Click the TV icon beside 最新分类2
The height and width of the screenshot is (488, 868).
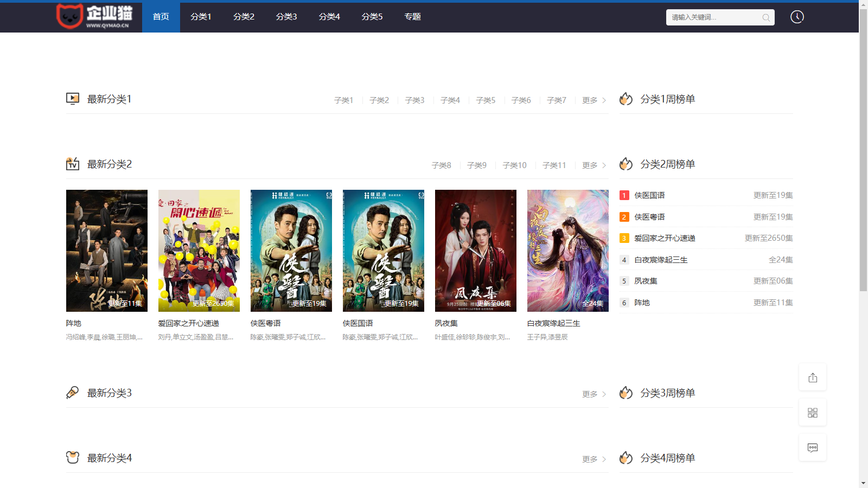tap(73, 164)
